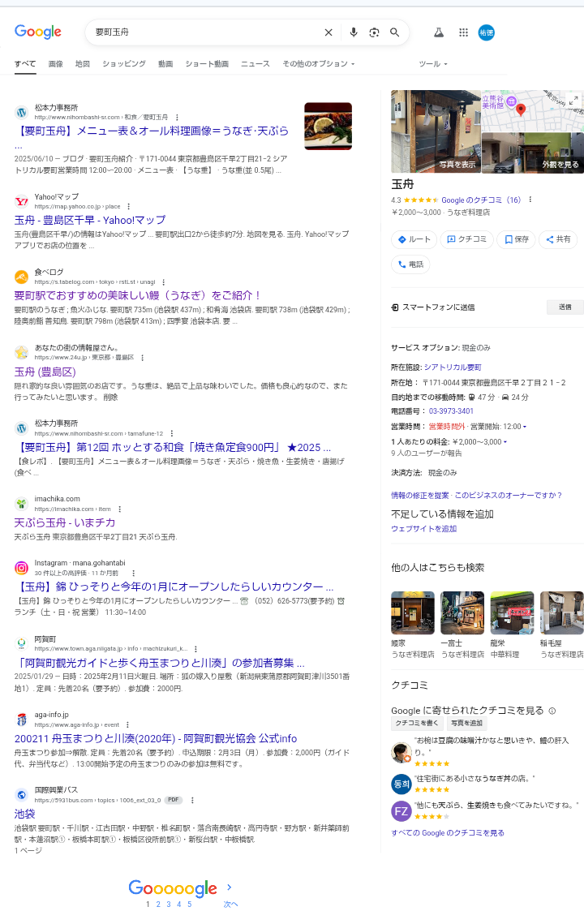Start voice search with microphone icon

[x=354, y=32]
